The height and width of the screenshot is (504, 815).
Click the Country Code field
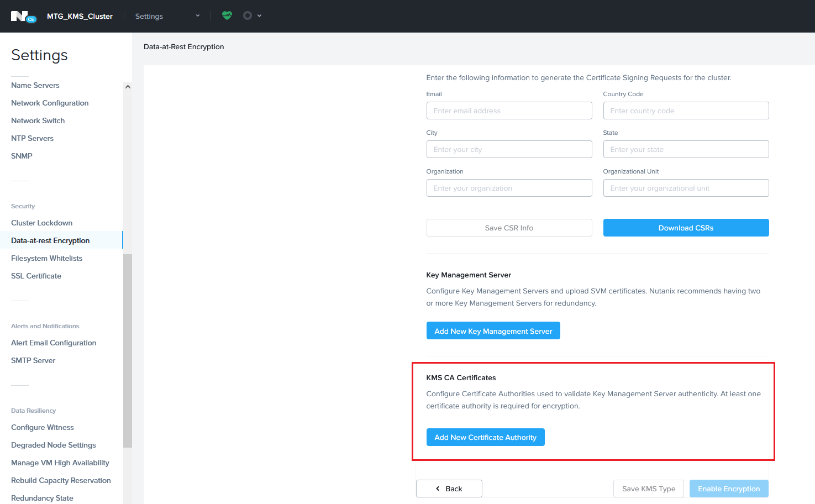686,111
